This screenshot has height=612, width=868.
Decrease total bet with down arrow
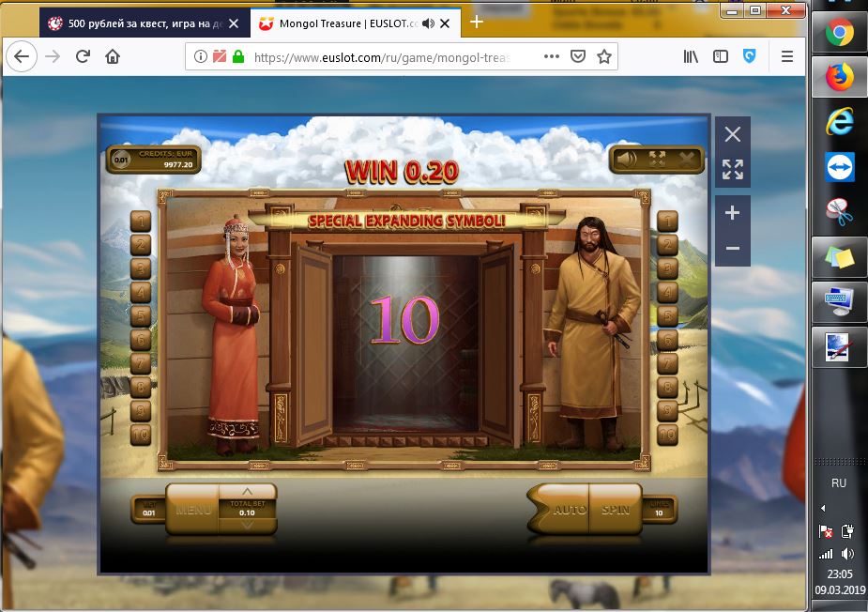(248, 526)
